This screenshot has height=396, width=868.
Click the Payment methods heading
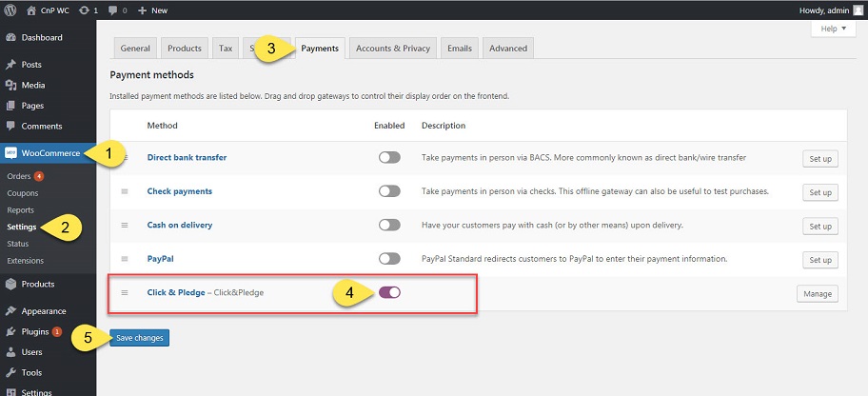tap(151, 75)
